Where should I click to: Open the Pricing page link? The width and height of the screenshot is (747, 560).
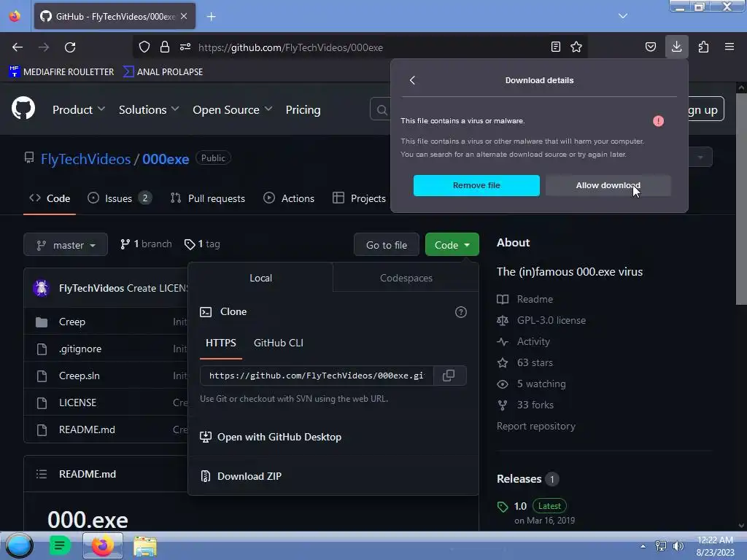(303, 109)
